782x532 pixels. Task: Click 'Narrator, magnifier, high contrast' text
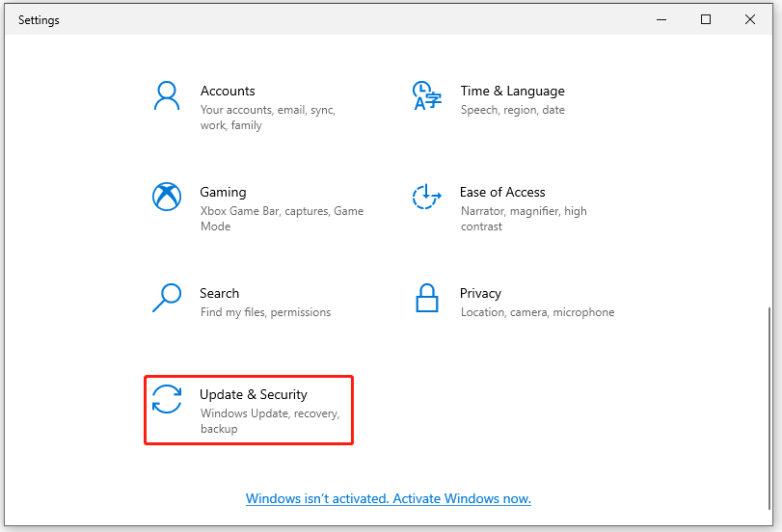(x=524, y=219)
